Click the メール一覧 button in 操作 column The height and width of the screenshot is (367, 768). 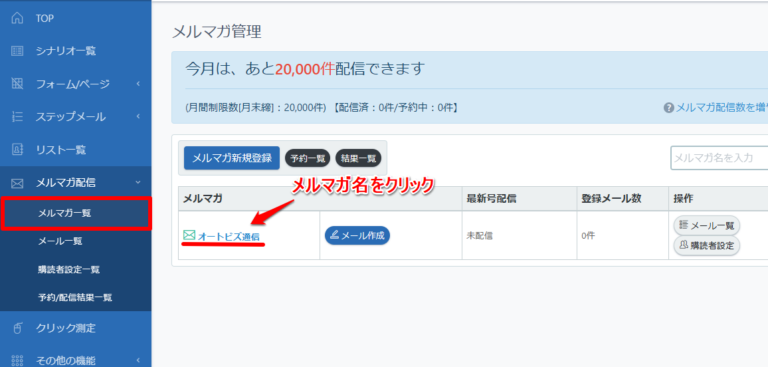click(x=707, y=225)
